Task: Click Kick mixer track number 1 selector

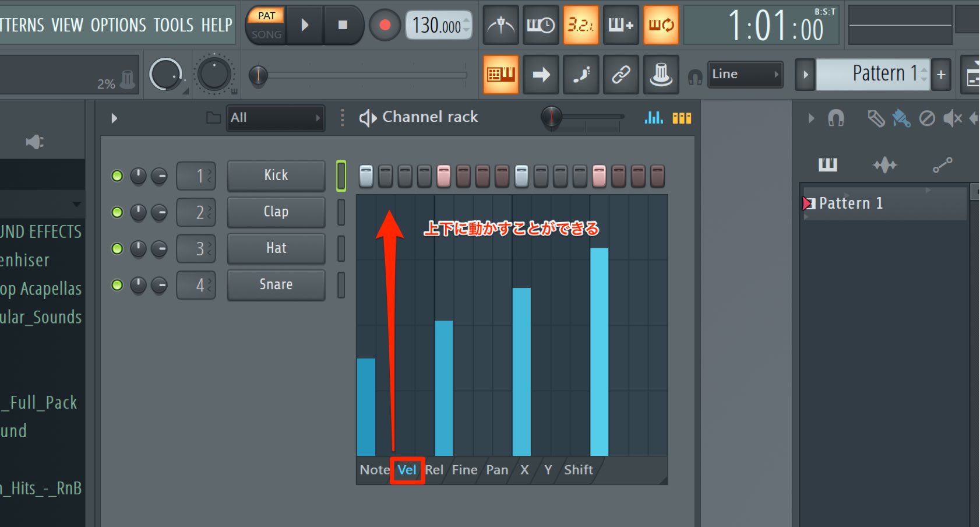Action: click(x=196, y=175)
